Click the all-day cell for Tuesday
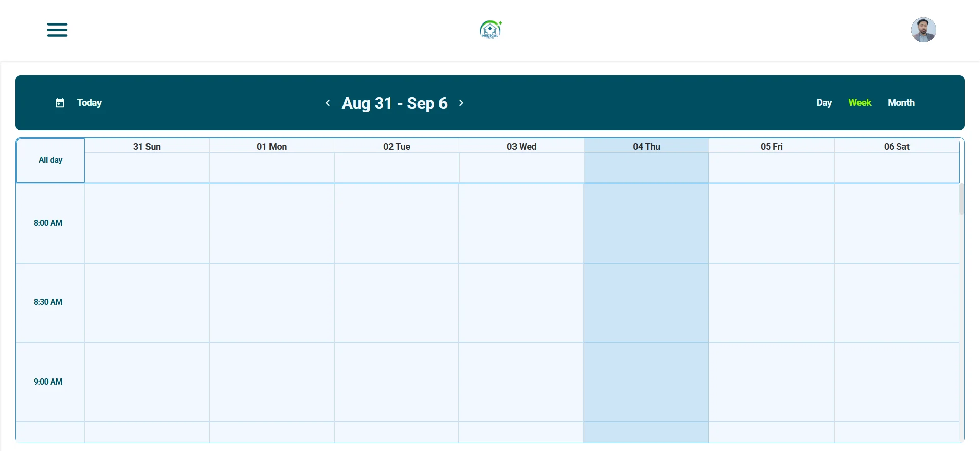Screen dimensions: 980x451 point(397,168)
